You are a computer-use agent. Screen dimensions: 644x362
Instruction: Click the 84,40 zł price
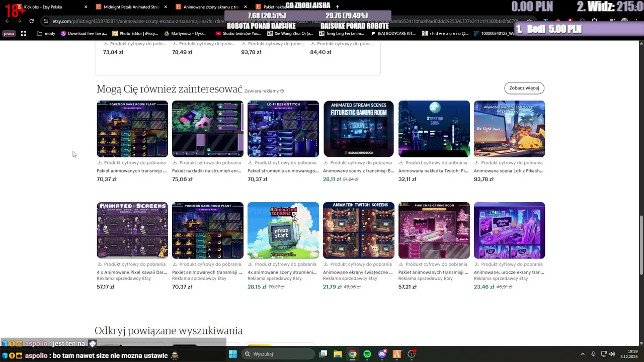(x=320, y=52)
